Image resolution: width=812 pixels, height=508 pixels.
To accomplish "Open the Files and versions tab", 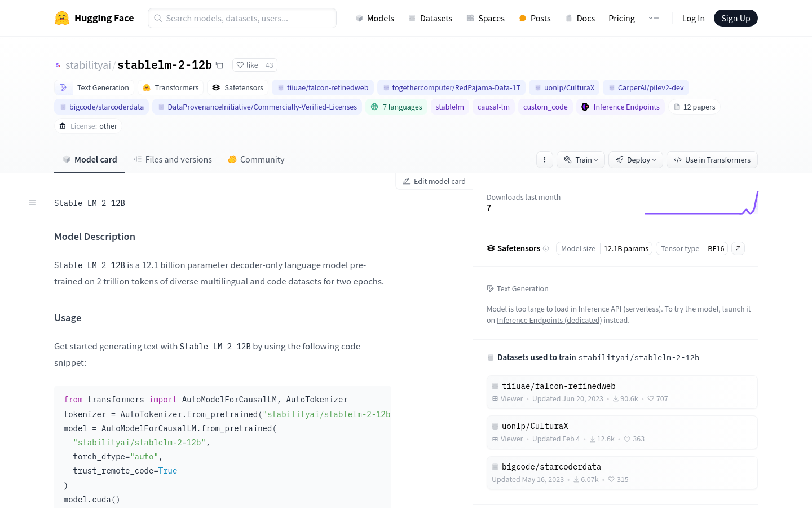I will (173, 160).
